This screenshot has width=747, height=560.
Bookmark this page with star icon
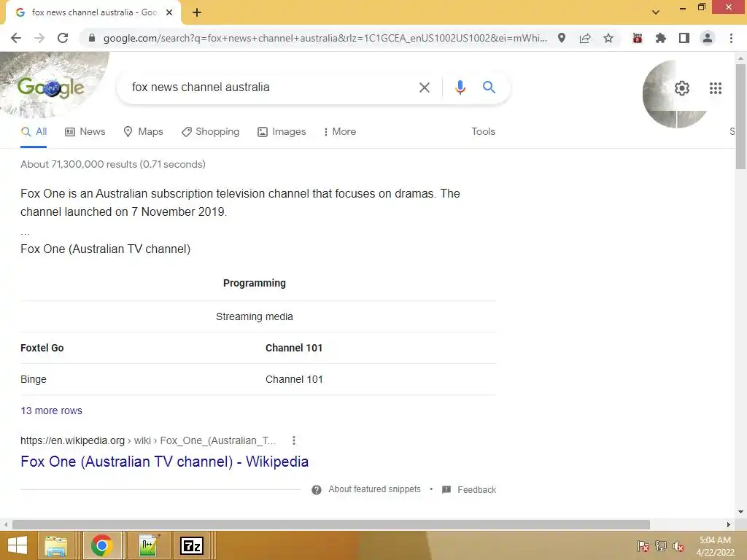point(608,38)
